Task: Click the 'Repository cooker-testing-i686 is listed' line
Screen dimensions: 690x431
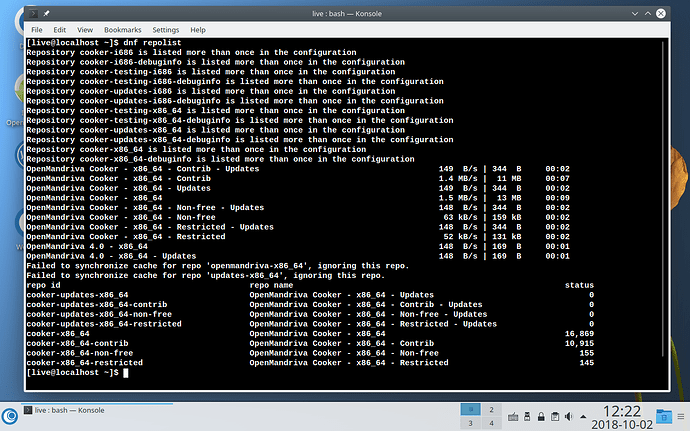Action: point(211,72)
